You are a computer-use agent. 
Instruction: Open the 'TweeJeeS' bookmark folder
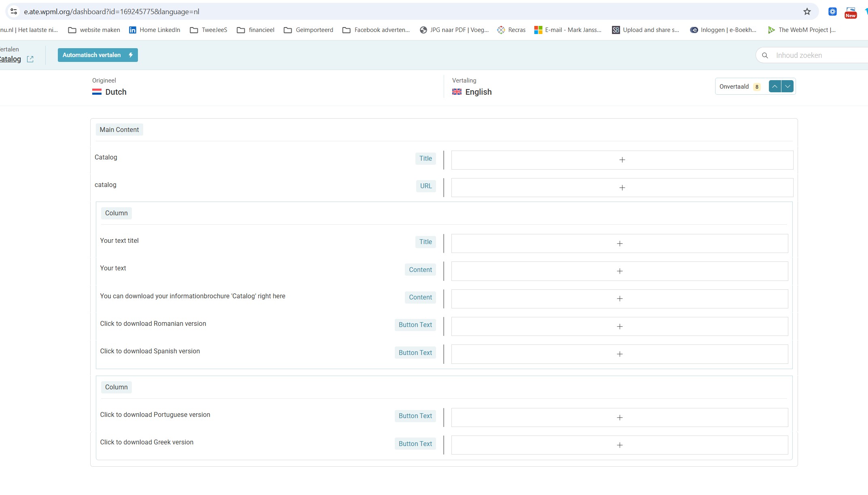point(209,30)
